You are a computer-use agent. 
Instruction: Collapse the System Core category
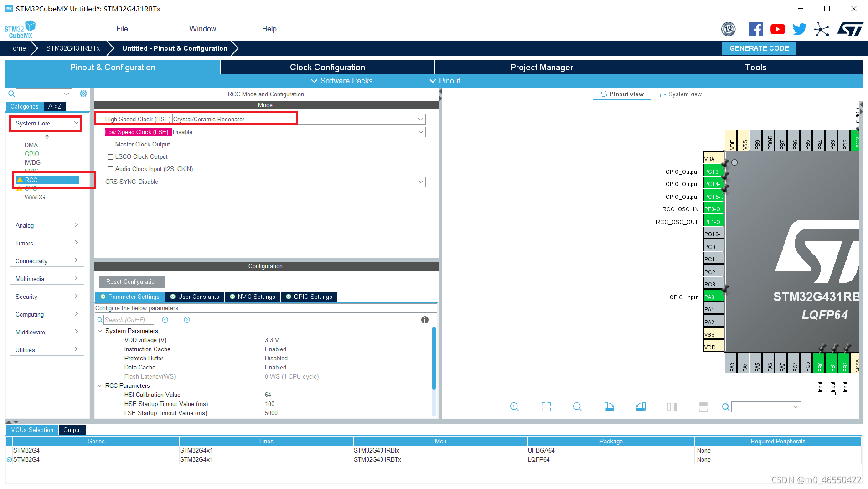pyautogui.click(x=46, y=123)
